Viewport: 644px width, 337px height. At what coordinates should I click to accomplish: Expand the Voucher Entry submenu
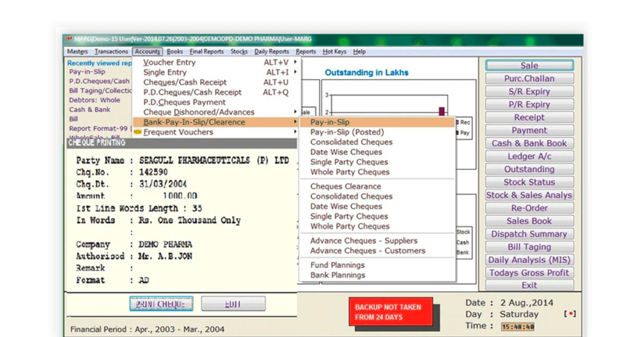[217, 62]
